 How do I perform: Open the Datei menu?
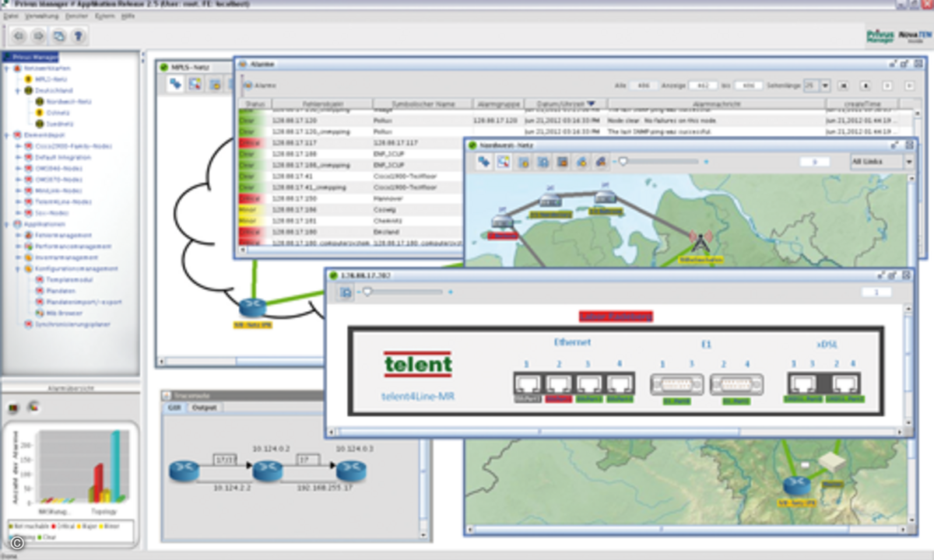click(12, 16)
